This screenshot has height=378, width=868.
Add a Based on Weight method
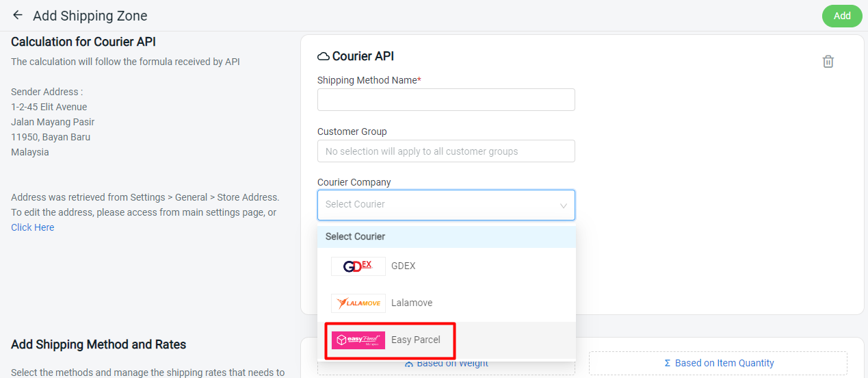[452, 364]
